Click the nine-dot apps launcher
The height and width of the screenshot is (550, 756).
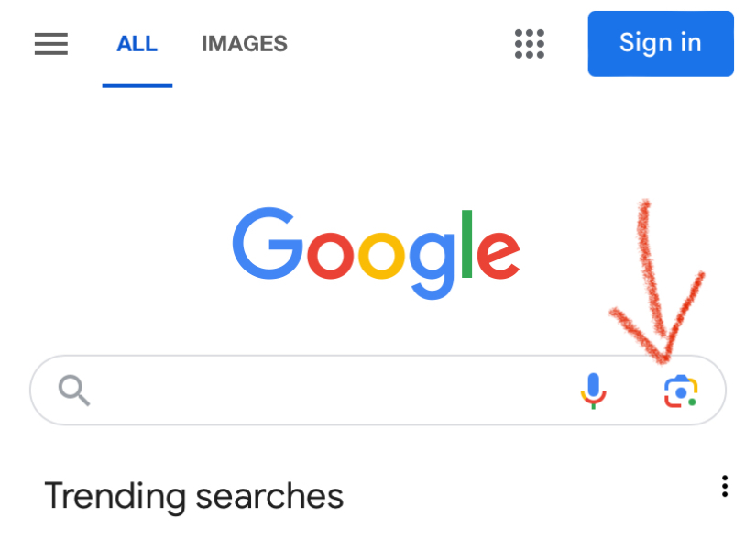[x=529, y=43]
